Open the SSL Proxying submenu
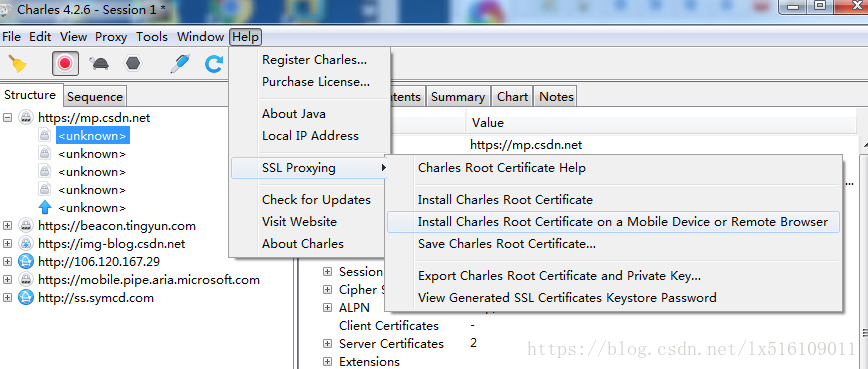868x369 pixels. [310, 168]
